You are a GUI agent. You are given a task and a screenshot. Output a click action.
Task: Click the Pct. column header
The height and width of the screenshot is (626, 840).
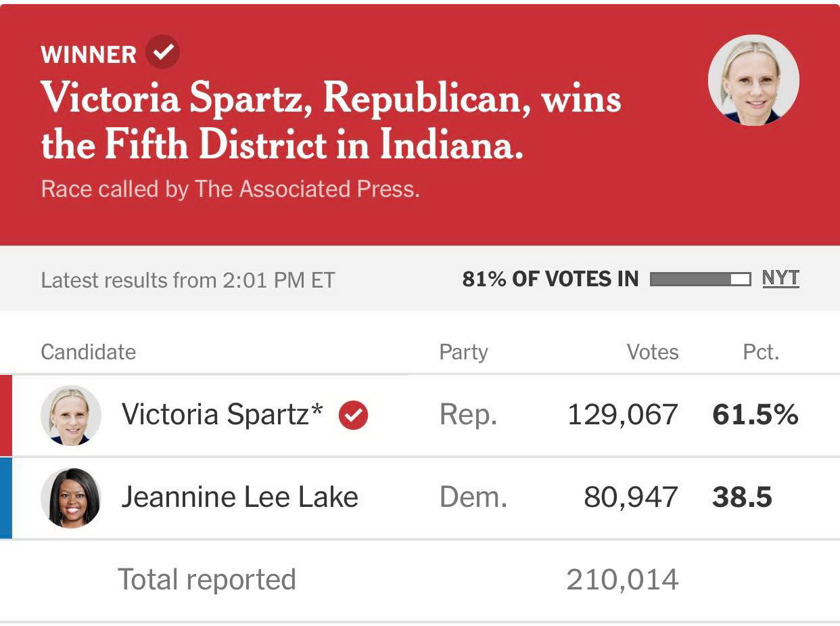pyautogui.click(x=761, y=352)
